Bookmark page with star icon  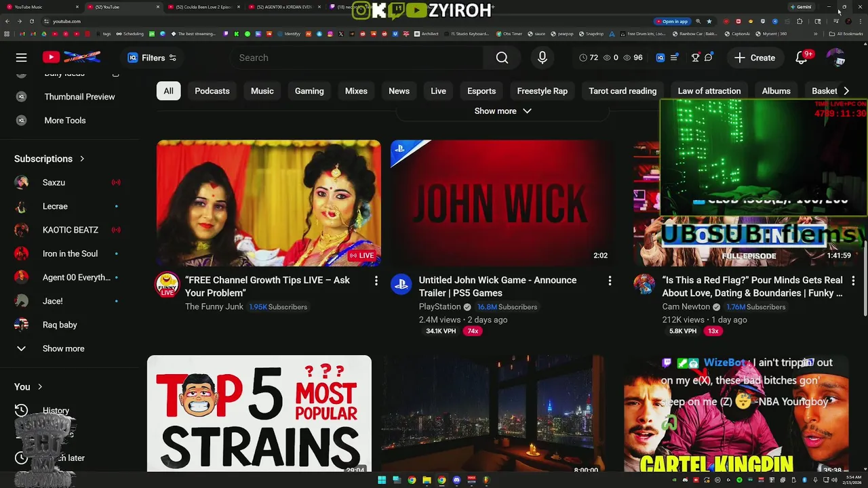click(x=709, y=21)
